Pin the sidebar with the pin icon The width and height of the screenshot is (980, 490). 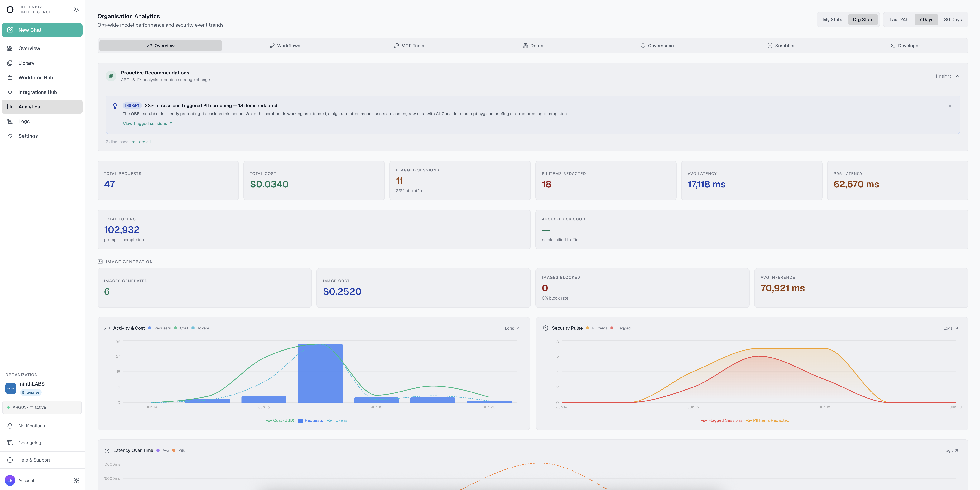click(x=76, y=10)
